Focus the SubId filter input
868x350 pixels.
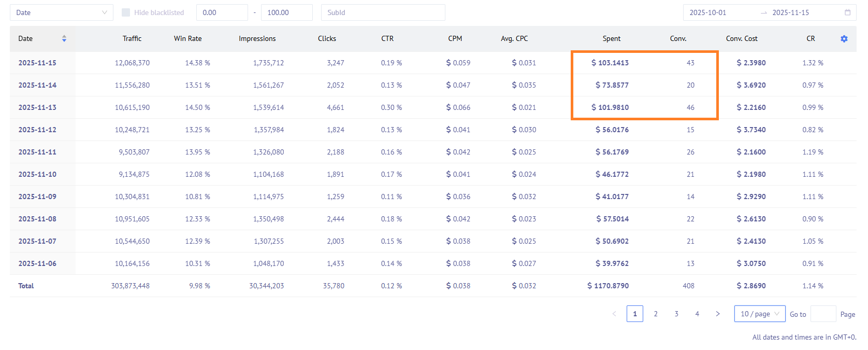(x=383, y=12)
